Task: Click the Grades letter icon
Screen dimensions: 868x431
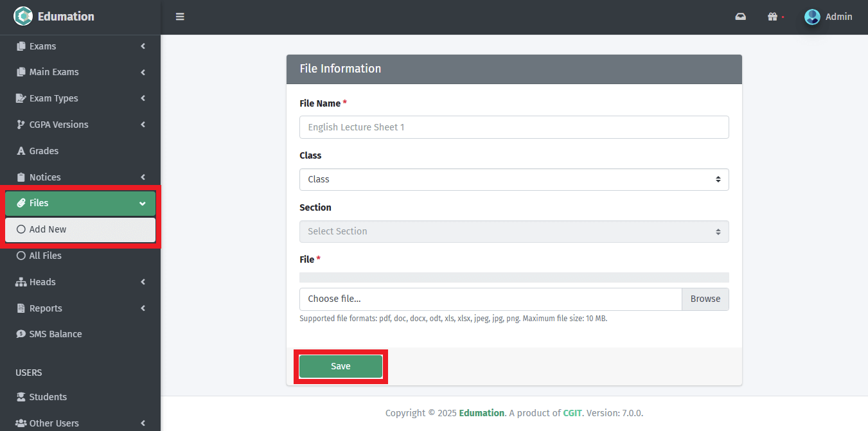Action: (x=21, y=151)
